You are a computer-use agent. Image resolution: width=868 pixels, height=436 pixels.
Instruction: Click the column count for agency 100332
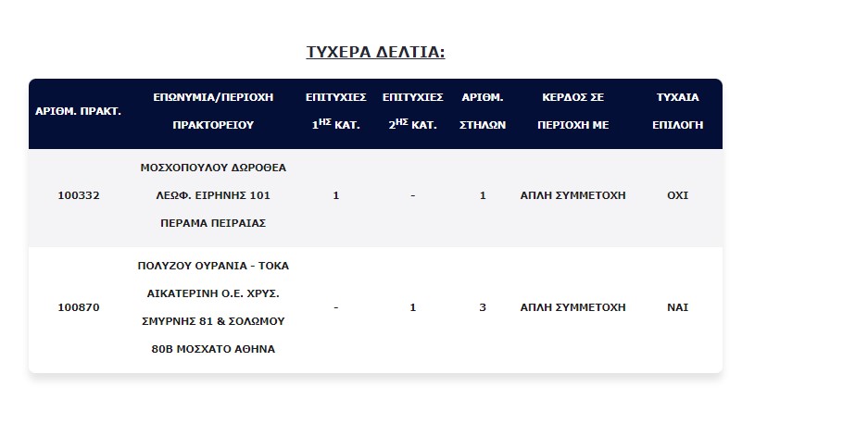tap(483, 196)
